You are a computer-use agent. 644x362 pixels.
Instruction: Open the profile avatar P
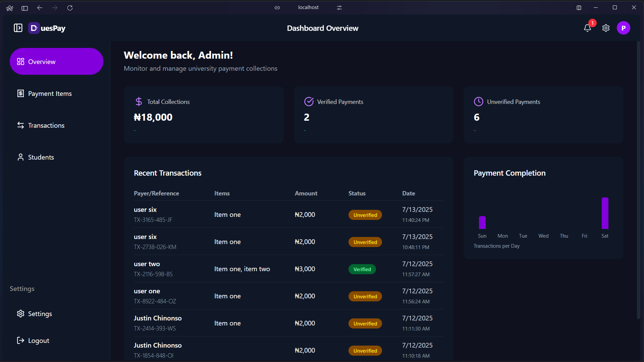(623, 28)
